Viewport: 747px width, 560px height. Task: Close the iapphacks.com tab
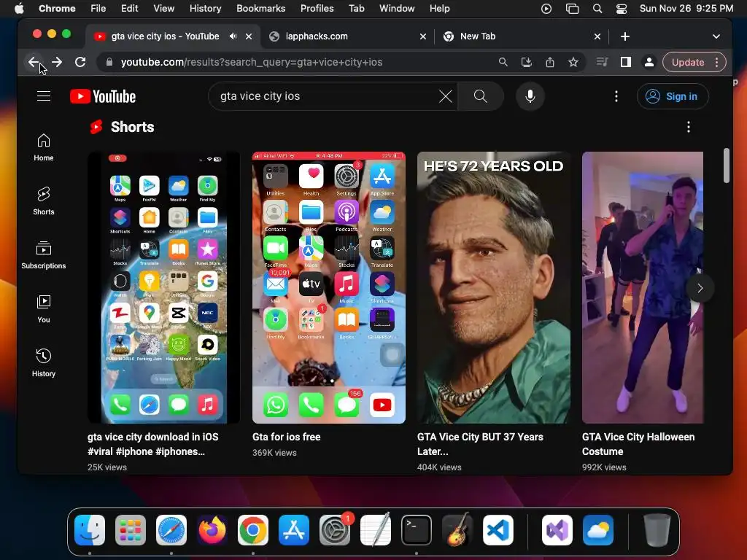point(423,36)
